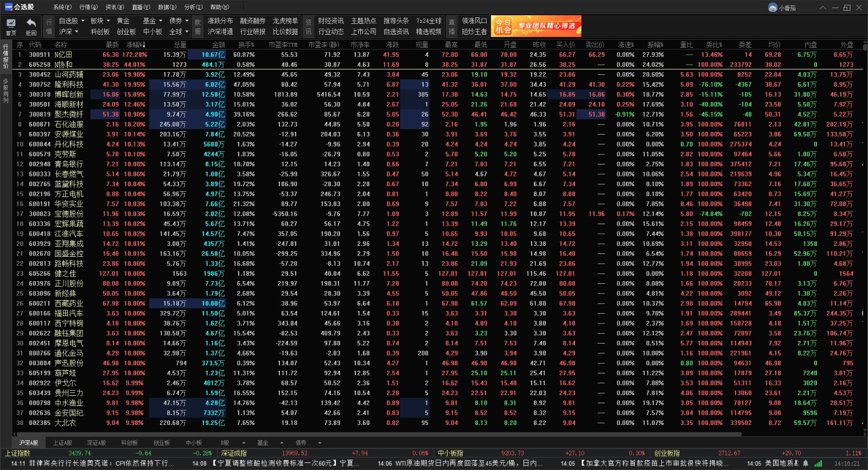Switch to the 深证A股 tab

coord(96,442)
